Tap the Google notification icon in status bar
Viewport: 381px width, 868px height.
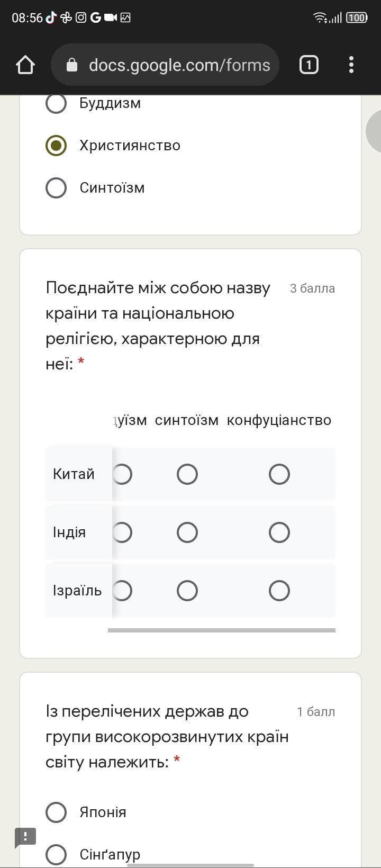tap(96, 17)
